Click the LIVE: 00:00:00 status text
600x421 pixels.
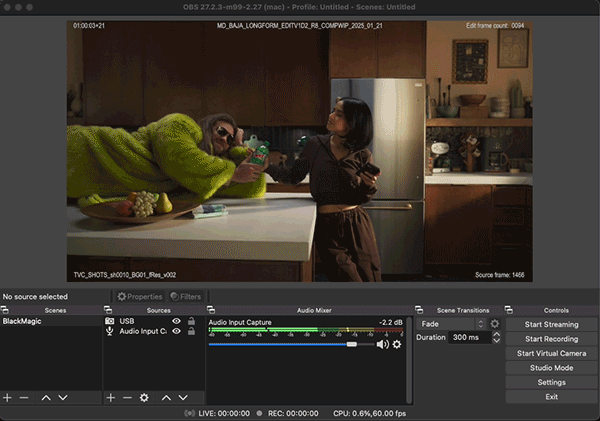click(x=224, y=413)
